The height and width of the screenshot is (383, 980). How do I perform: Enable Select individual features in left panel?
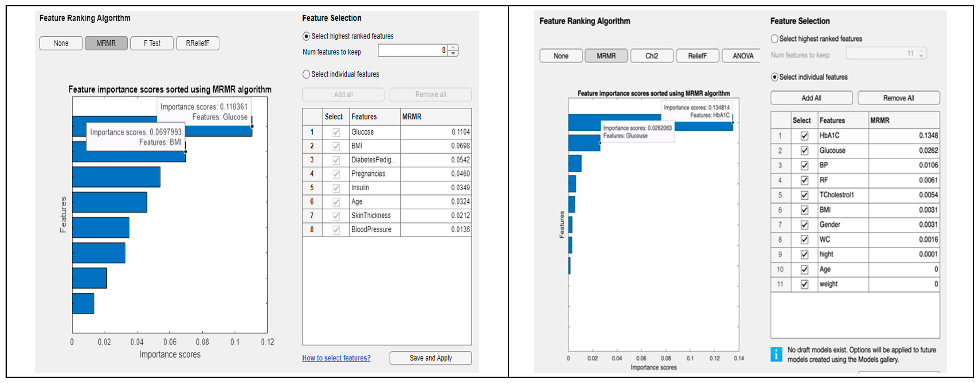tap(306, 74)
